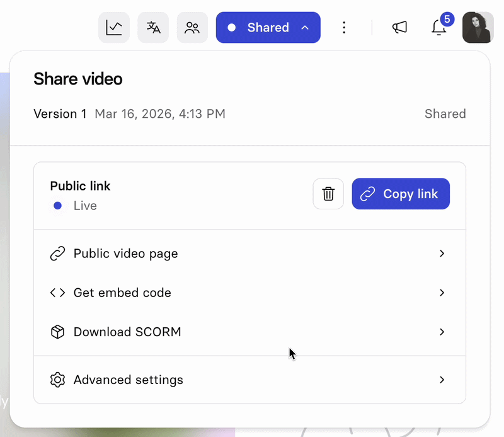
Task: Click the date Mar 16, 2026, 4:13 PM
Action: (x=160, y=114)
